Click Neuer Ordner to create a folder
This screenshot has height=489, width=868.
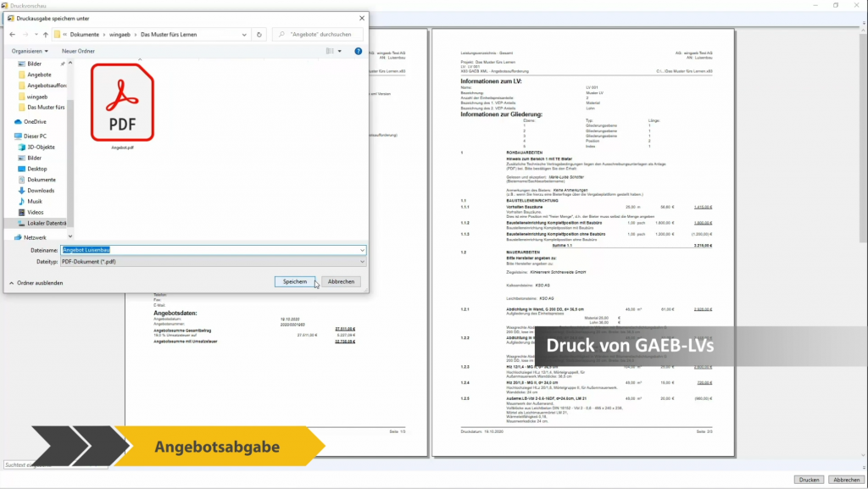pos(79,51)
